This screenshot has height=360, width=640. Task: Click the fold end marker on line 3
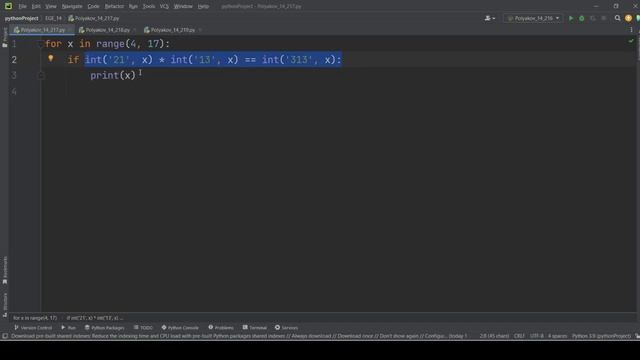tap(41, 76)
